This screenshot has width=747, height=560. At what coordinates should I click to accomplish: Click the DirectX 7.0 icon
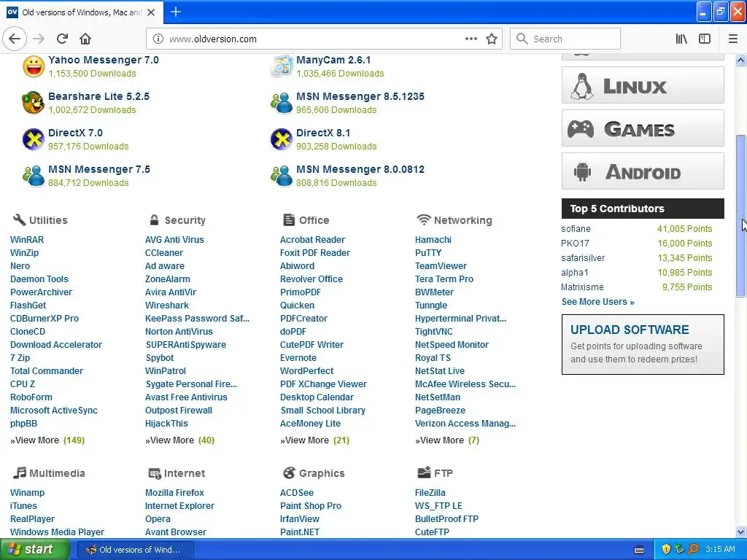click(x=34, y=139)
